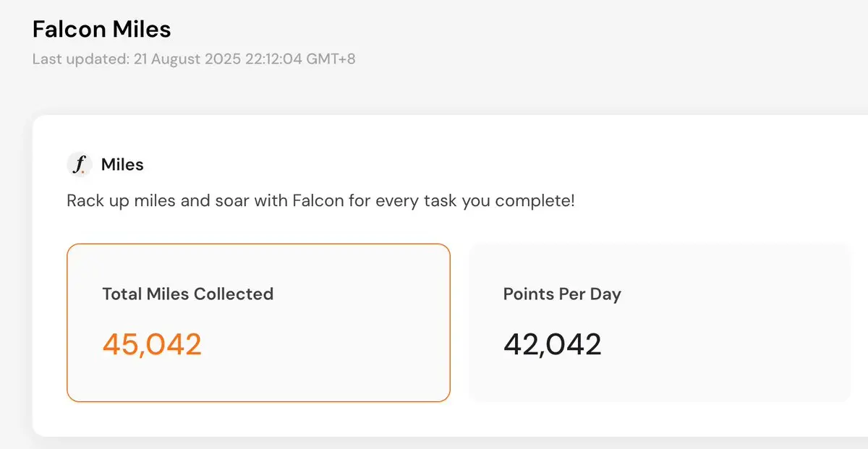Click the 'Miles' section title
The height and width of the screenshot is (449, 868).
(122, 165)
